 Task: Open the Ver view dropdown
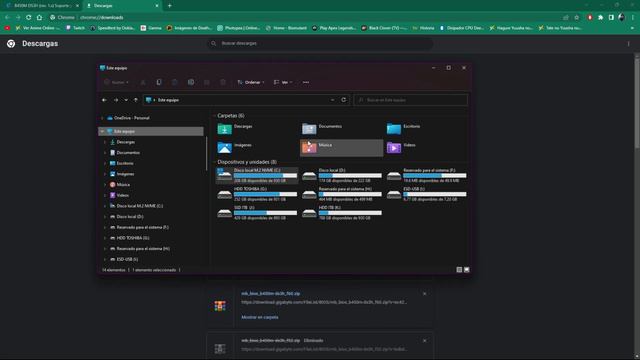[x=283, y=82]
